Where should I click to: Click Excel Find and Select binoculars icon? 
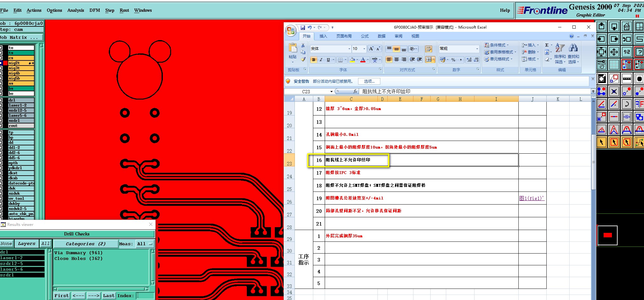pos(573,48)
